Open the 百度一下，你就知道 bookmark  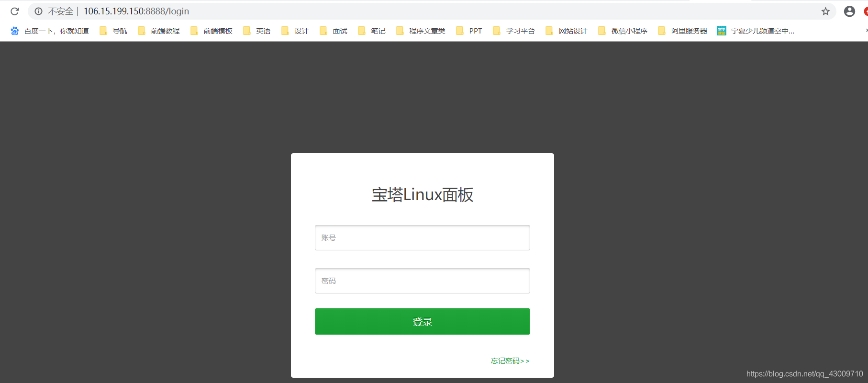point(50,31)
